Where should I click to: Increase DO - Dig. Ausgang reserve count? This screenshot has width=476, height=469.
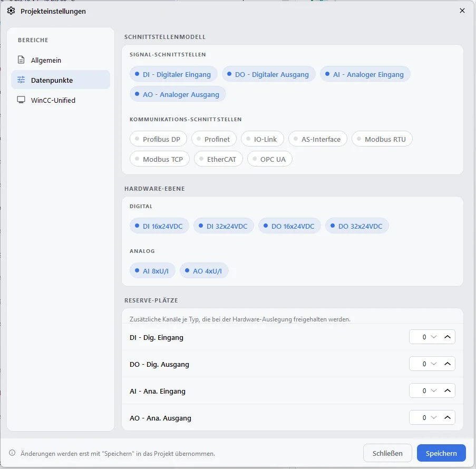[x=447, y=364]
